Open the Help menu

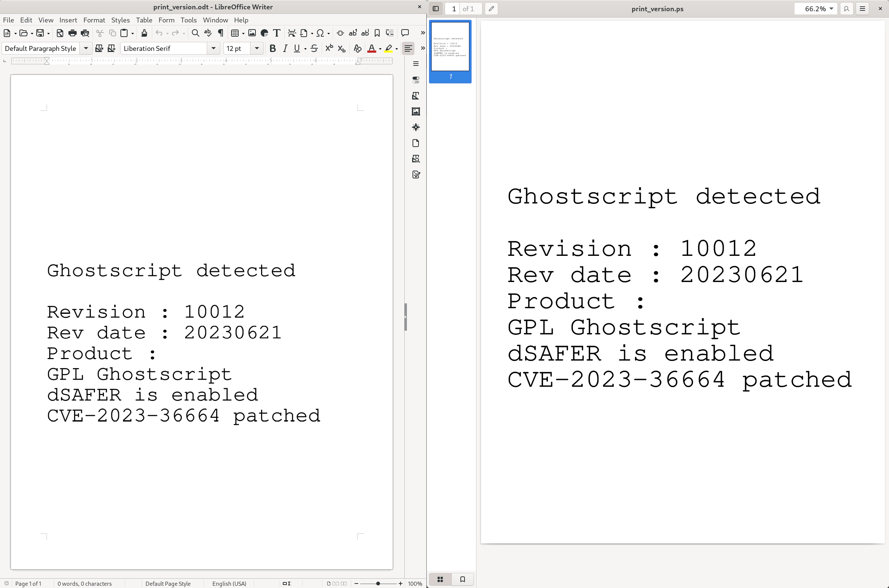241,20
